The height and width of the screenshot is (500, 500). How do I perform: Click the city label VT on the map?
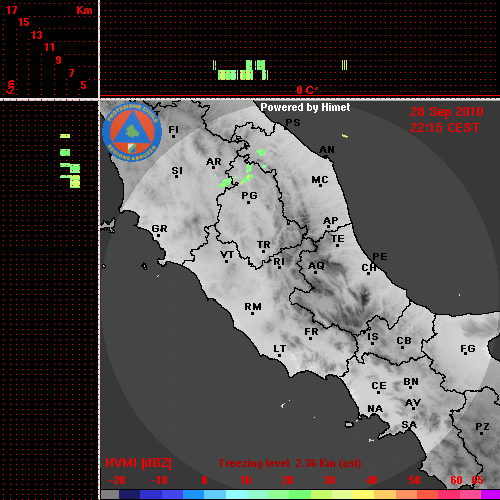click(x=227, y=255)
